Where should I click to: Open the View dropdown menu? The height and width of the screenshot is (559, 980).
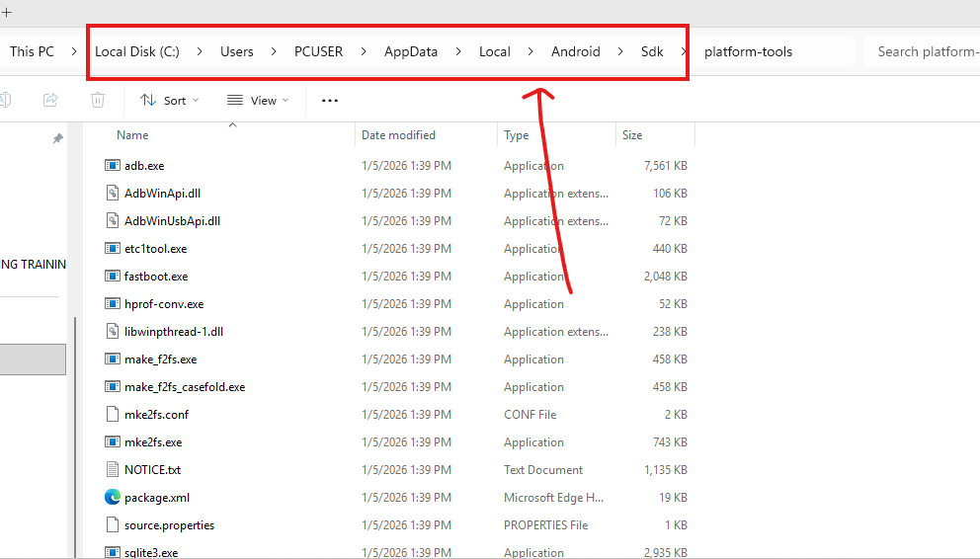pos(258,100)
